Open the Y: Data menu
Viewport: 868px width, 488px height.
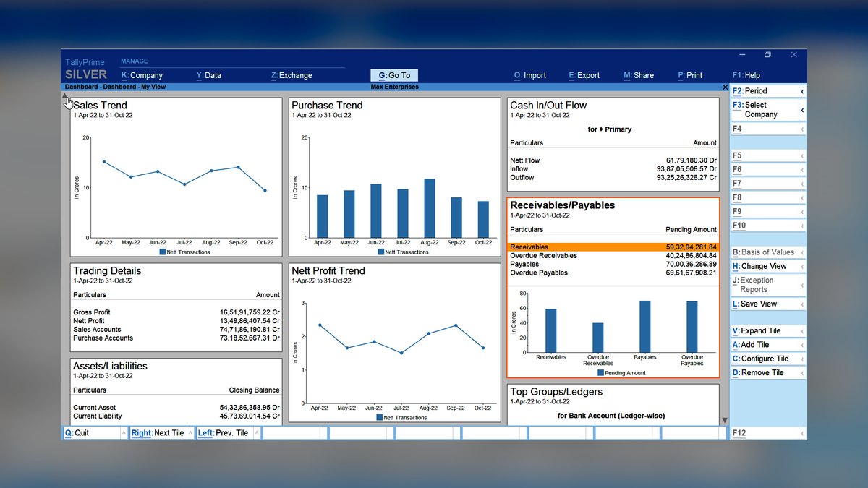click(208, 75)
